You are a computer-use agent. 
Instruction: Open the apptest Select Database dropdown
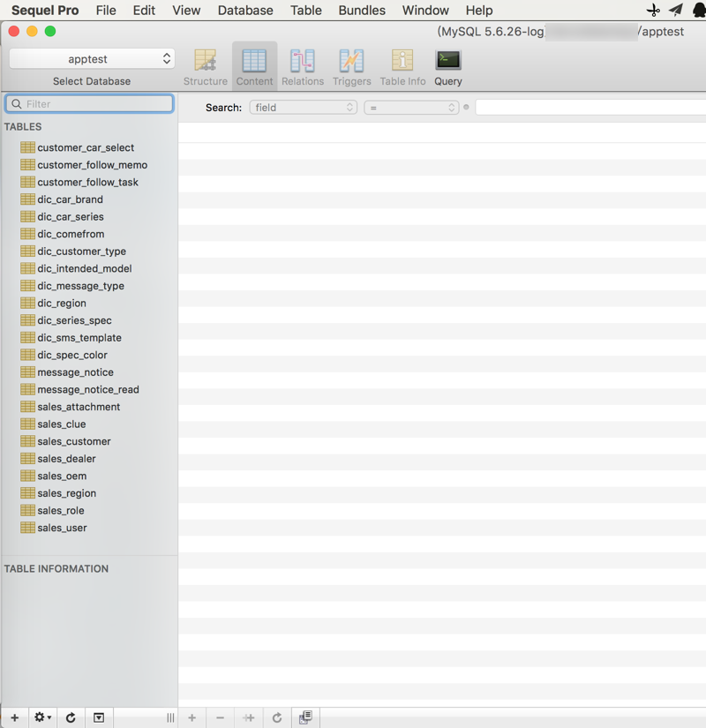(92, 59)
